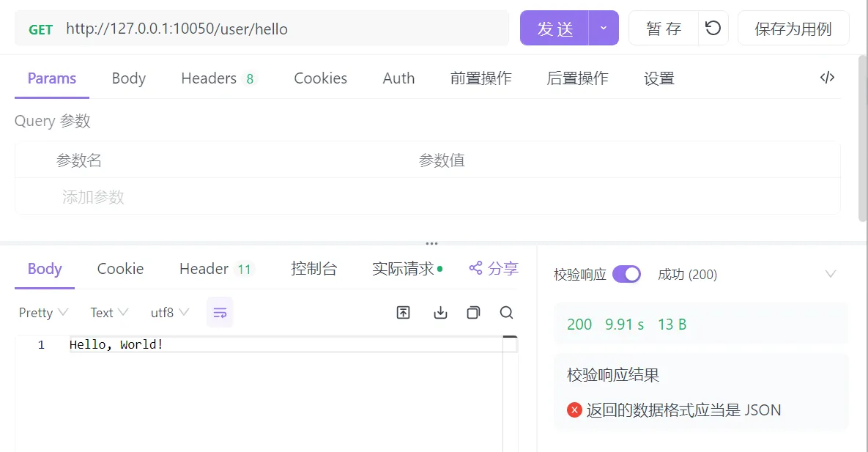Click the export response icon above the response body
The image size is (868, 452).
pos(403,312)
